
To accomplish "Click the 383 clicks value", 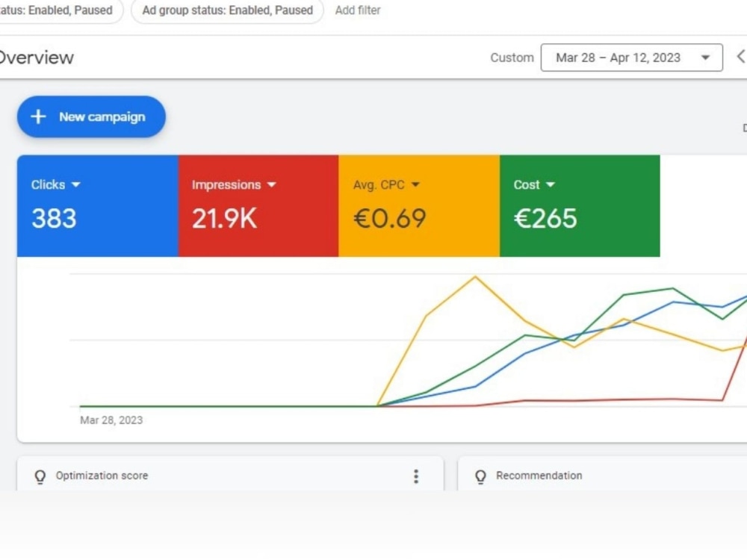I will point(54,219).
